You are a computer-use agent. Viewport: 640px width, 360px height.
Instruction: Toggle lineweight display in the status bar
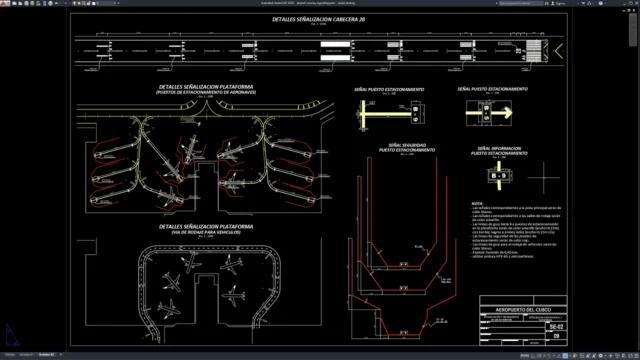pos(575,356)
